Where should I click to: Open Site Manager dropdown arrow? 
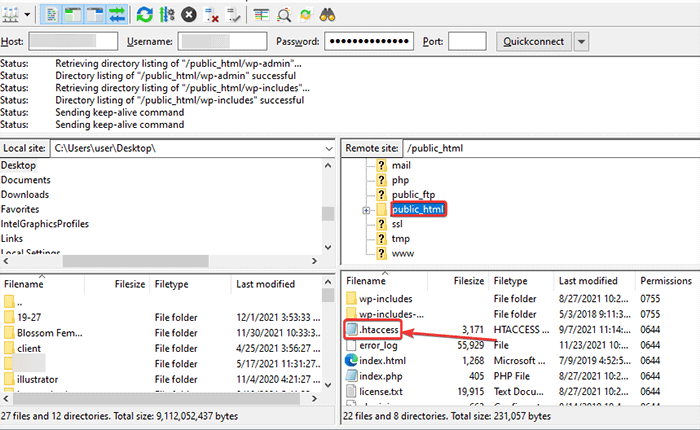point(27,14)
